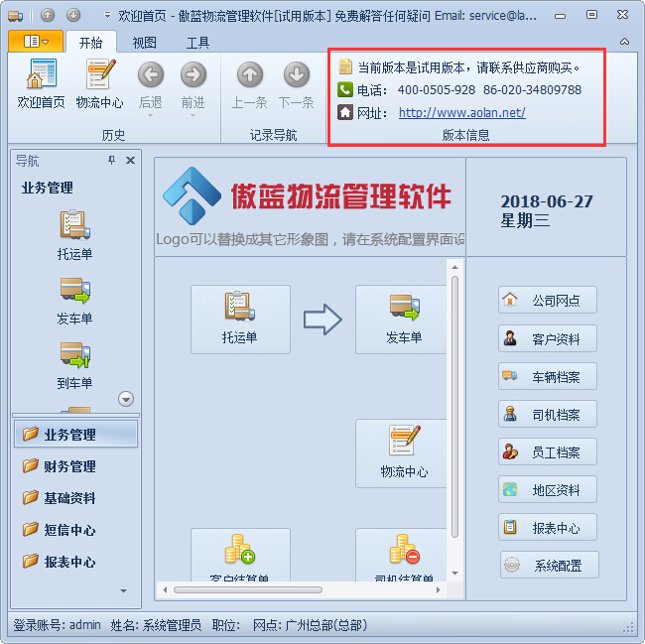The height and width of the screenshot is (644, 645).
Task: Open the 物流中心 ribbon icon
Action: pos(99,84)
